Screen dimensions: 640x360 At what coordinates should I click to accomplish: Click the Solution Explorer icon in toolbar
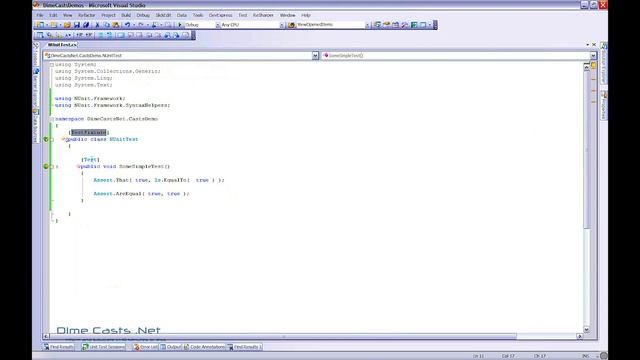click(x=377, y=25)
